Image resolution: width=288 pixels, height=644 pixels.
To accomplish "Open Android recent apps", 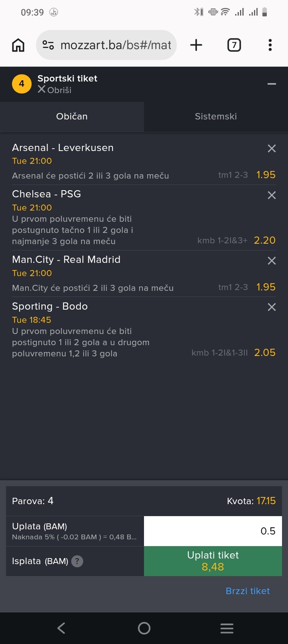I will pyautogui.click(x=227, y=628).
